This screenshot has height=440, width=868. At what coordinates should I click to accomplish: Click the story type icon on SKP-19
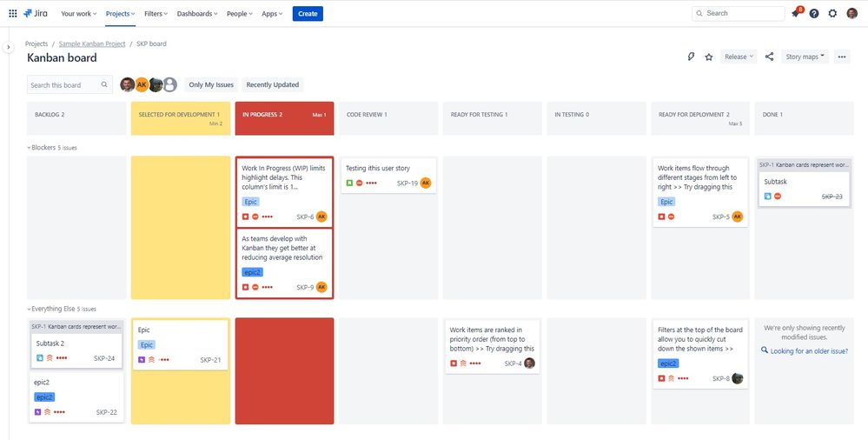[349, 183]
